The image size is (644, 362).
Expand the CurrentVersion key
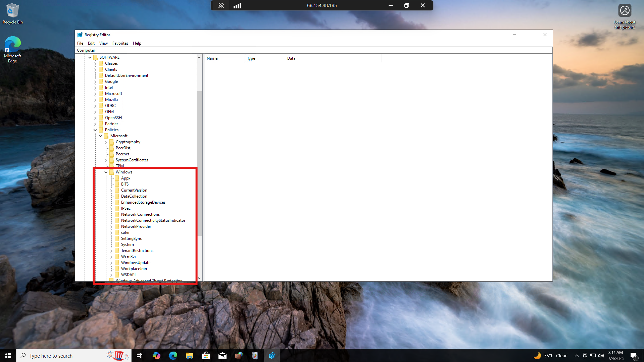click(x=111, y=191)
